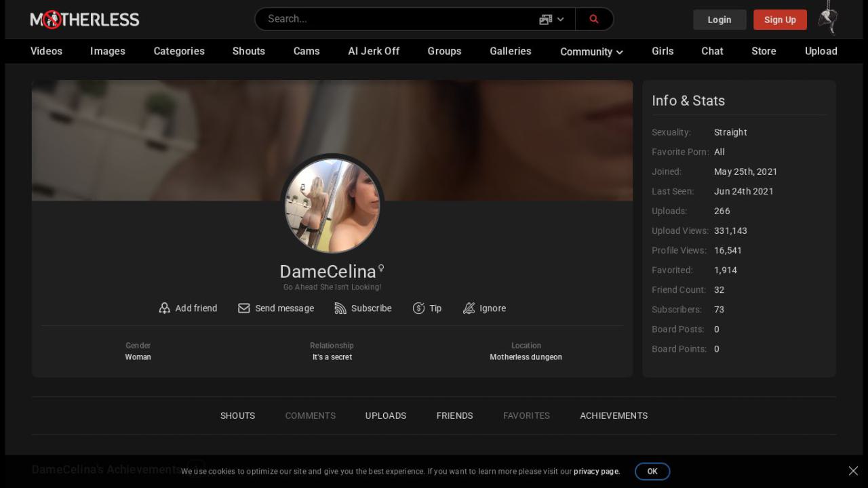This screenshot has width=868, height=488.
Task: Click the Ignore muted bell icon
Action: click(469, 308)
